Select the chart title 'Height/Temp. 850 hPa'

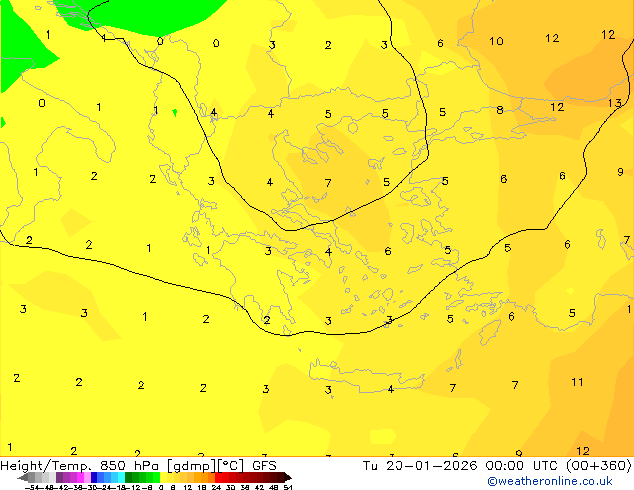pyautogui.click(x=80, y=466)
